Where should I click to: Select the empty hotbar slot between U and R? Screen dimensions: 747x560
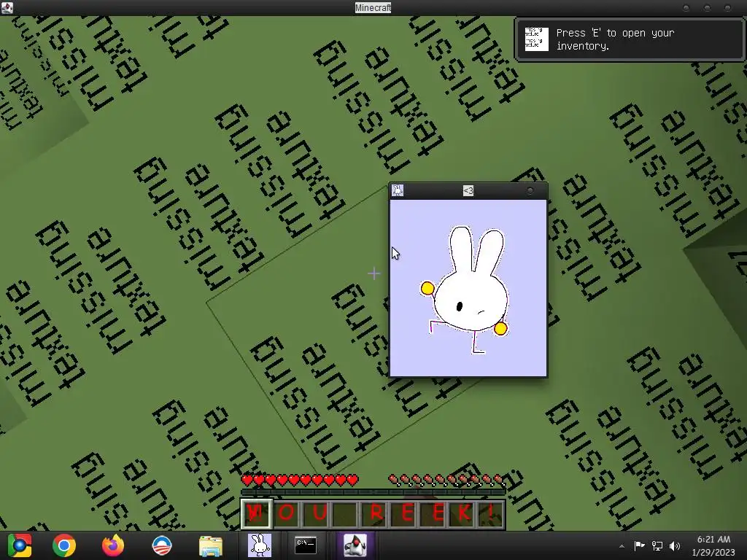pyautogui.click(x=344, y=513)
